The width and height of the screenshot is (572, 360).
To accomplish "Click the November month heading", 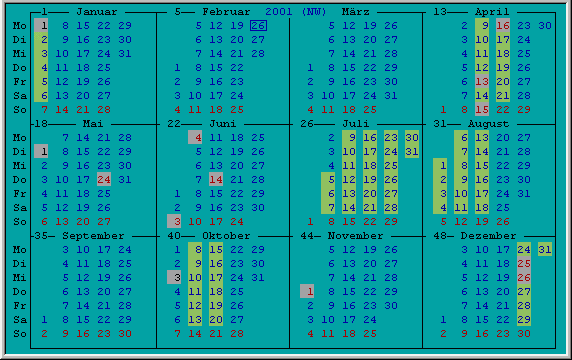I will point(356,236).
